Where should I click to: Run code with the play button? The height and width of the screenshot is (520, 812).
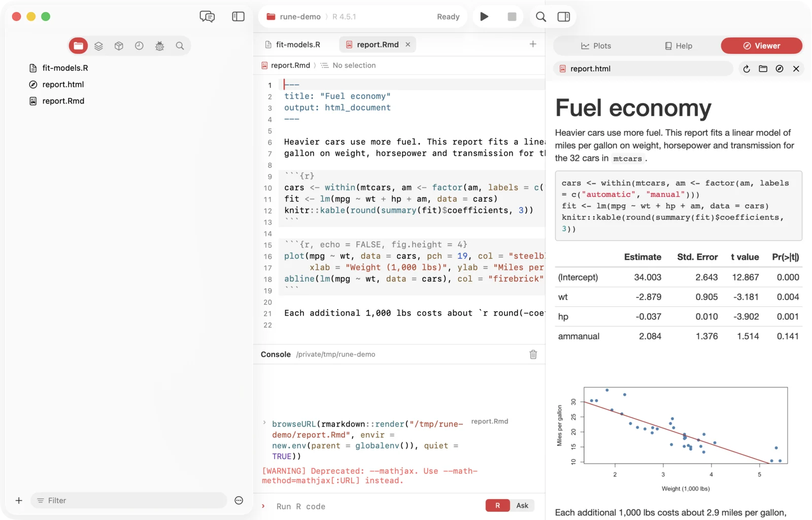click(484, 17)
